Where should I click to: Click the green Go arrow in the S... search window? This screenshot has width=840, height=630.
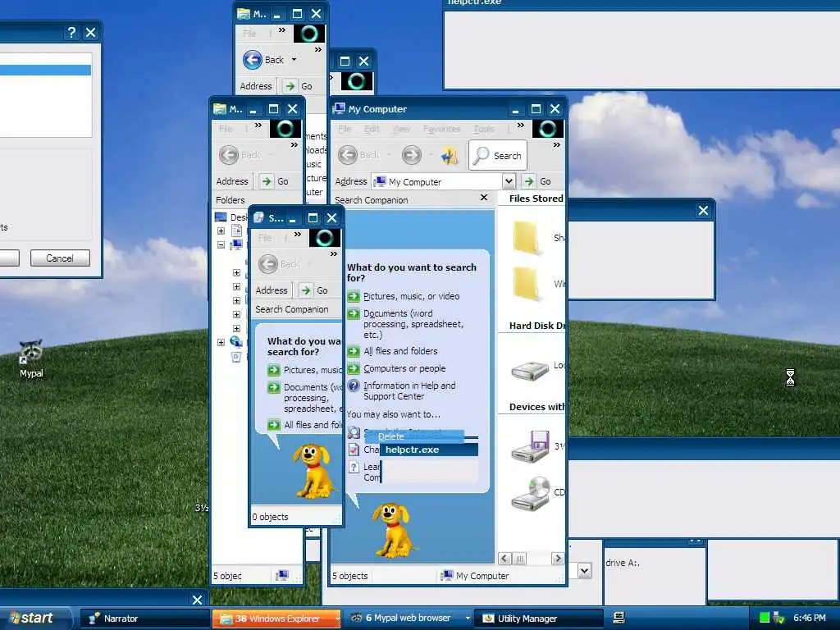306,290
